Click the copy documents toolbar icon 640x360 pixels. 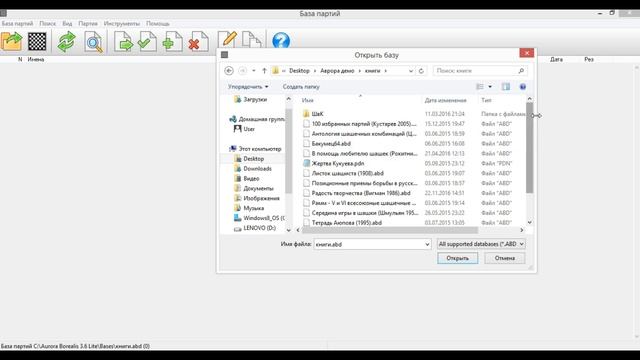click(x=252, y=40)
